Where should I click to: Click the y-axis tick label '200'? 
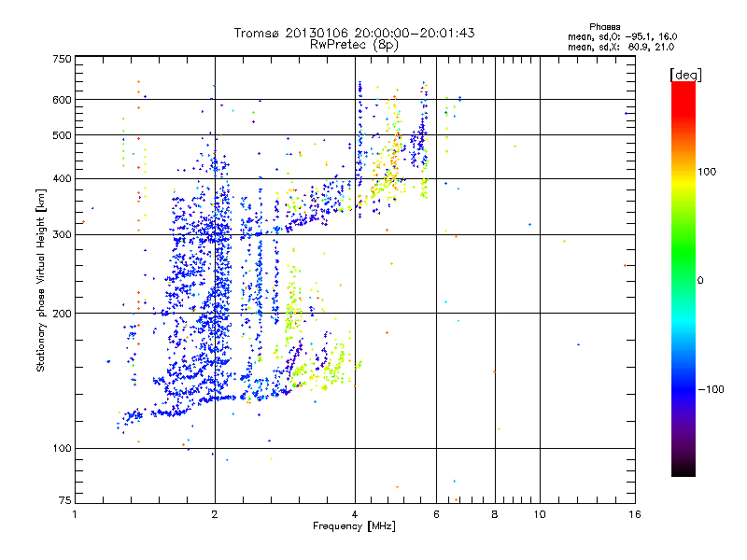pyautogui.click(x=62, y=314)
